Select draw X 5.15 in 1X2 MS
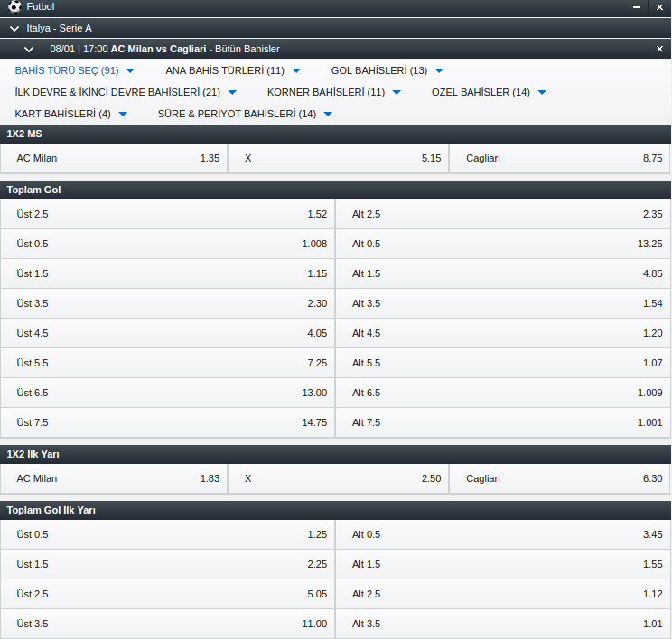Screen dimensions: 672x639 tap(338, 159)
